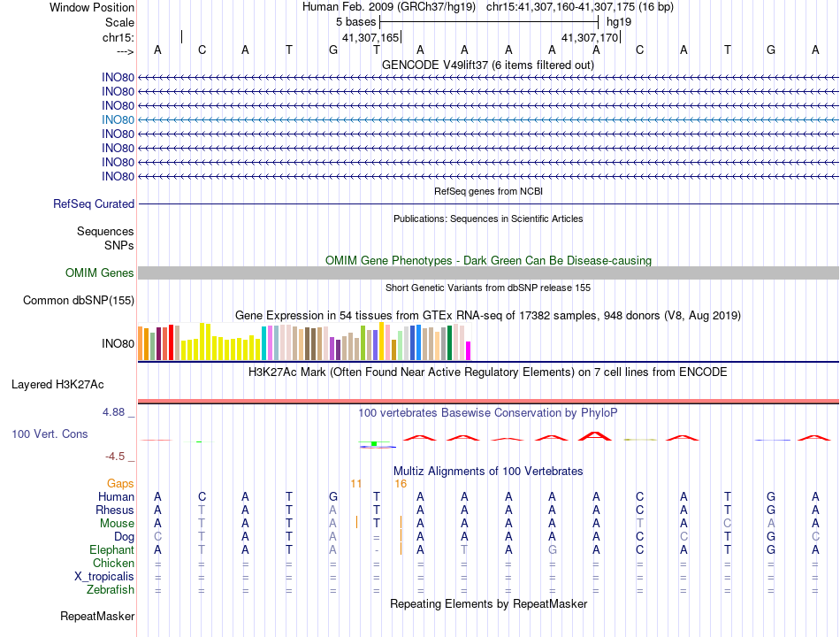
Task: Open the OMIM Gene Phenotypes track title
Action: click(488, 261)
